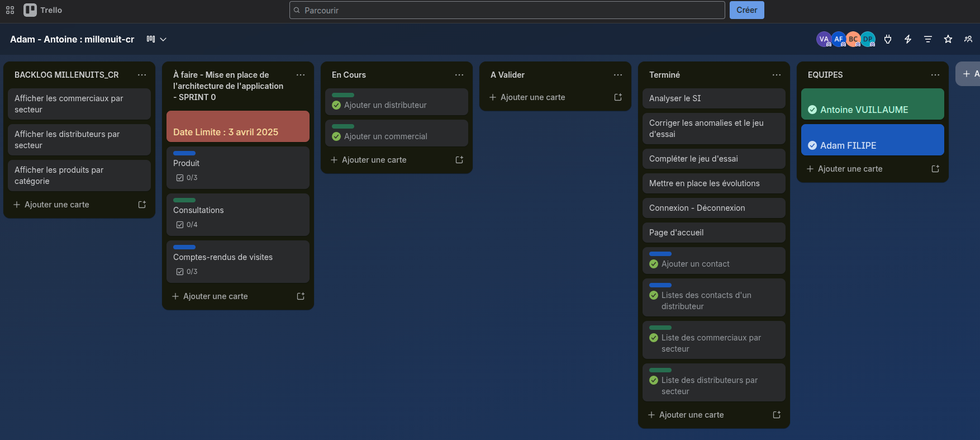
Task: Click the Trello logo
Action: pyautogui.click(x=43, y=10)
